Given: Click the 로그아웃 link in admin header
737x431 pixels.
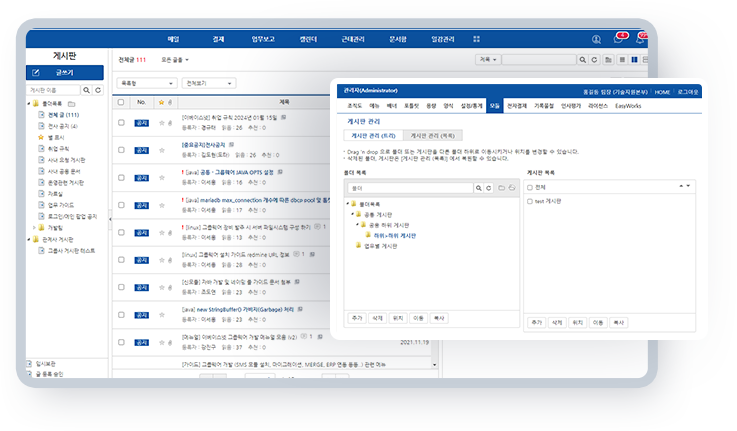Looking at the screenshot, I should tap(688, 92).
